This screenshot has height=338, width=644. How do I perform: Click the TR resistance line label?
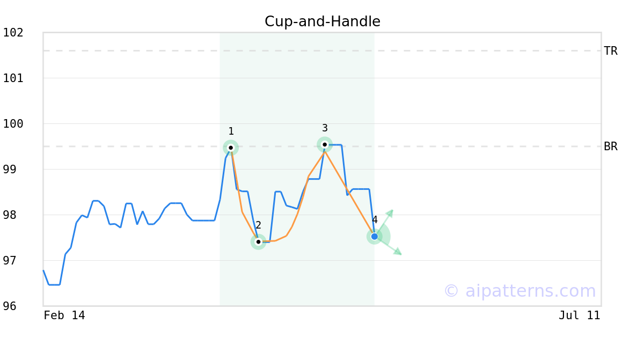610,51
